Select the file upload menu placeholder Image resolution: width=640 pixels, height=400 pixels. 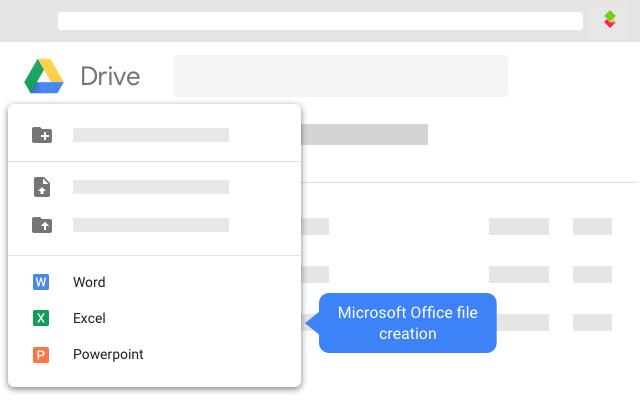tap(151, 187)
